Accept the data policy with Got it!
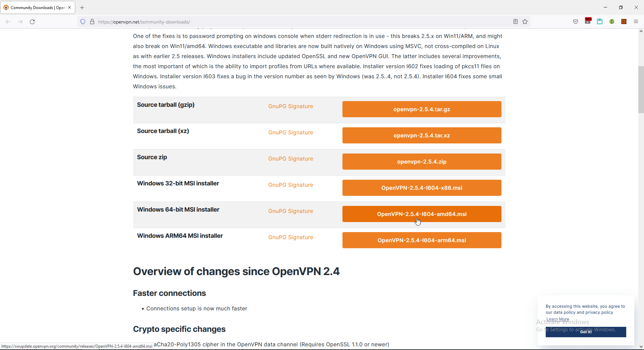 tap(586, 332)
